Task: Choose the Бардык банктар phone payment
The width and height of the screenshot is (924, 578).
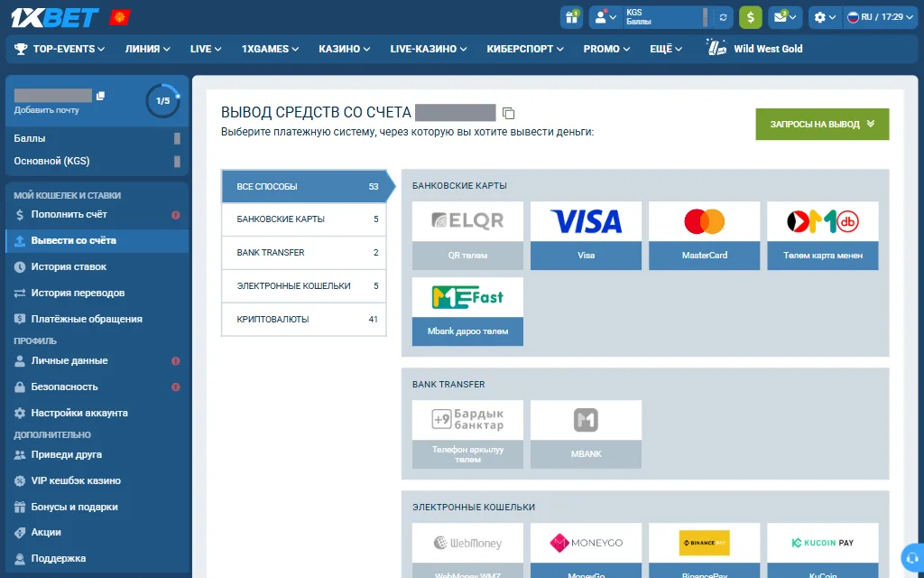Action: tap(467, 434)
